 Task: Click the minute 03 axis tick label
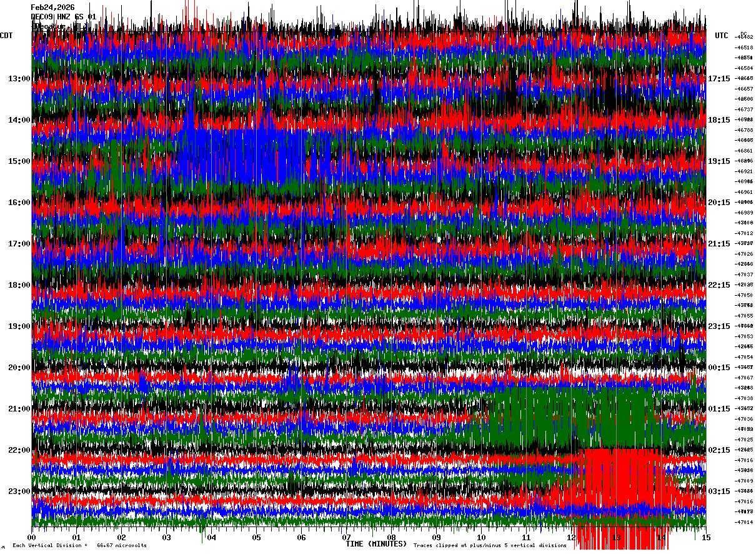tap(167, 538)
